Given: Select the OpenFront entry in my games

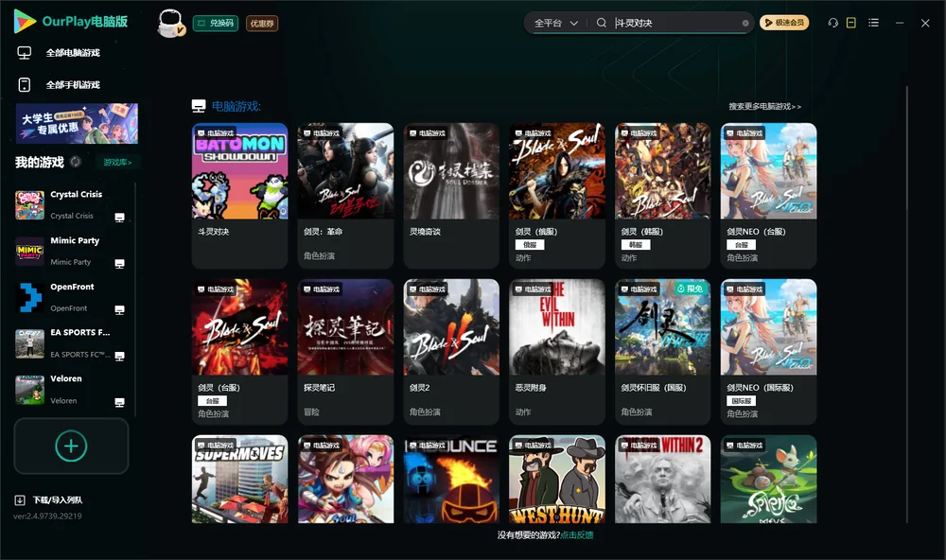Looking at the screenshot, I should pyautogui.click(x=71, y=297).
